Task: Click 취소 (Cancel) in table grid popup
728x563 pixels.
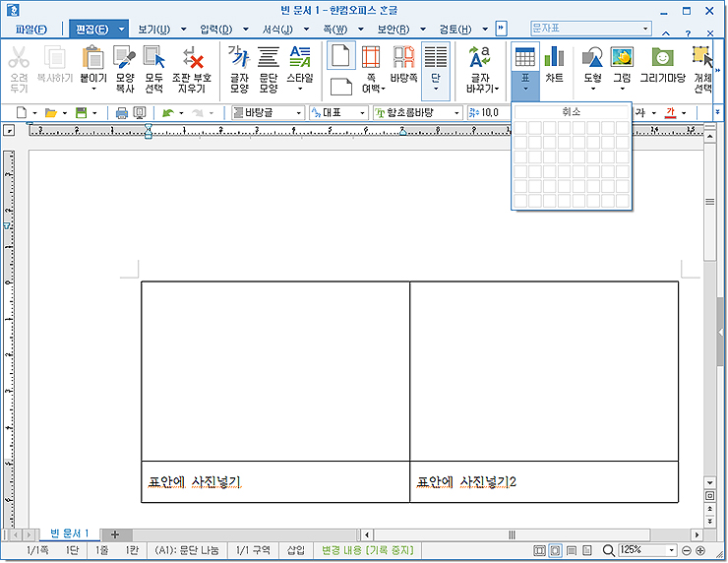Action: click(x=572, y=112)
